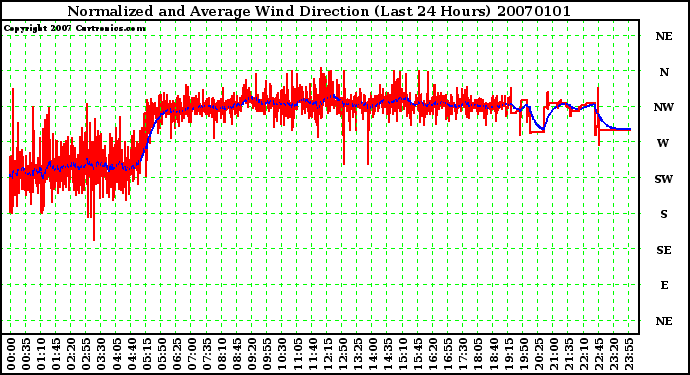
Task: Select the 14:00 time label
Action: [373, 354]
